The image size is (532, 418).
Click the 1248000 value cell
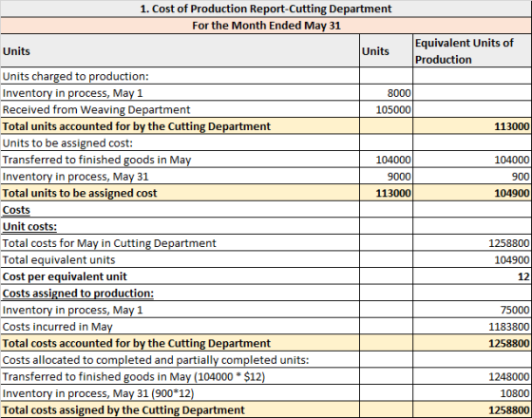click(x=472, y=376)
